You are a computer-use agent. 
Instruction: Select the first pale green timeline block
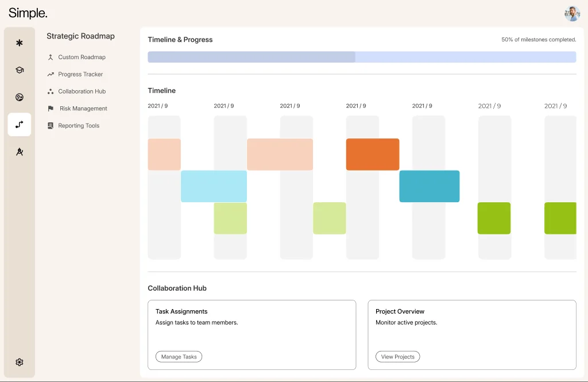(x=230, y=218)
